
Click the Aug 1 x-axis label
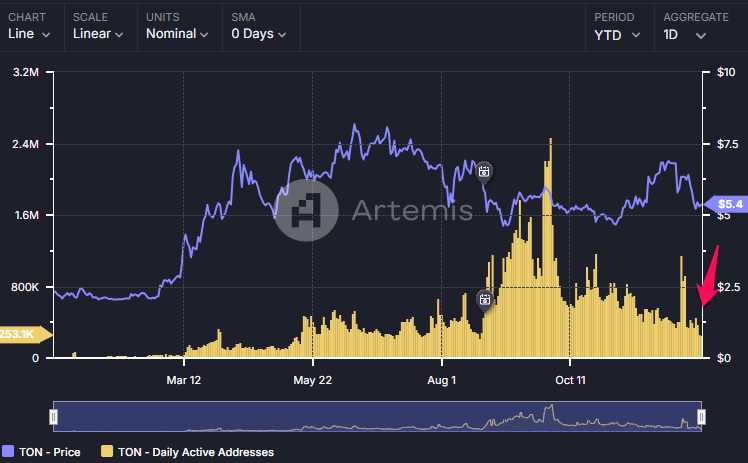point(442,381)
